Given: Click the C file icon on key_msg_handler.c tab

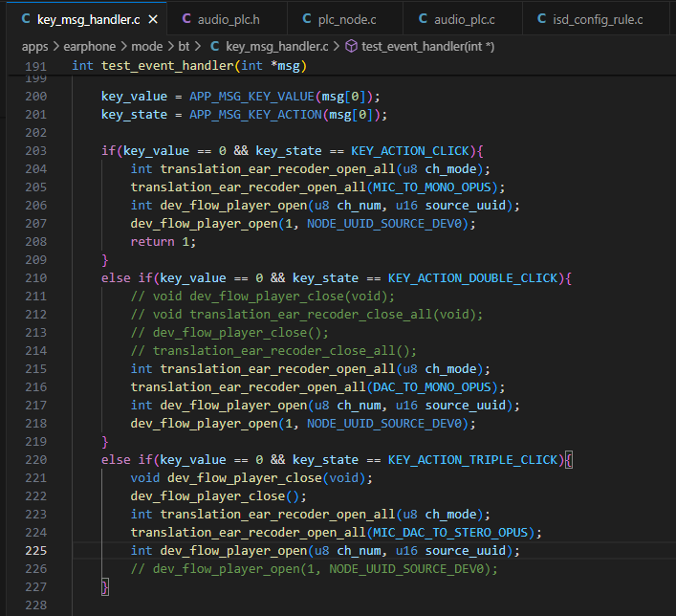Looking at the screenshot, I should click(26, 19).
